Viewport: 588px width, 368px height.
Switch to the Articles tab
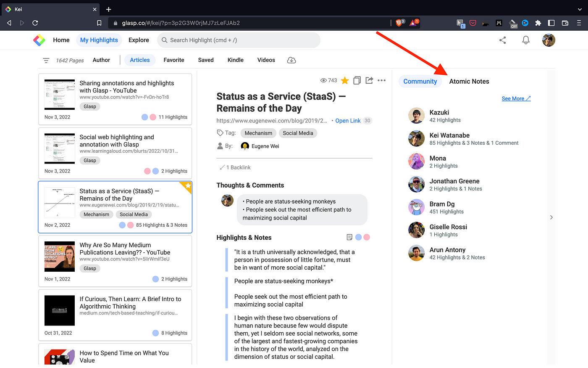[140, 60]
